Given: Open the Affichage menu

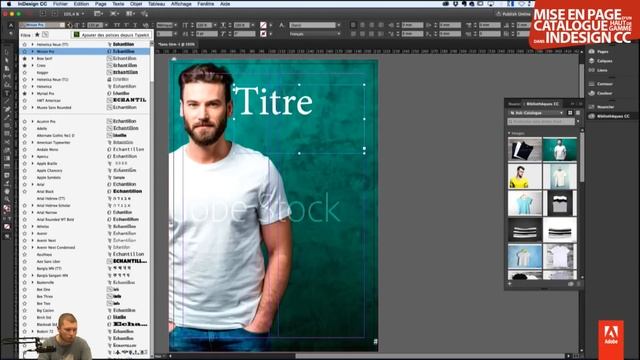Looking at the screenshot, I should [x=181, y=4].
